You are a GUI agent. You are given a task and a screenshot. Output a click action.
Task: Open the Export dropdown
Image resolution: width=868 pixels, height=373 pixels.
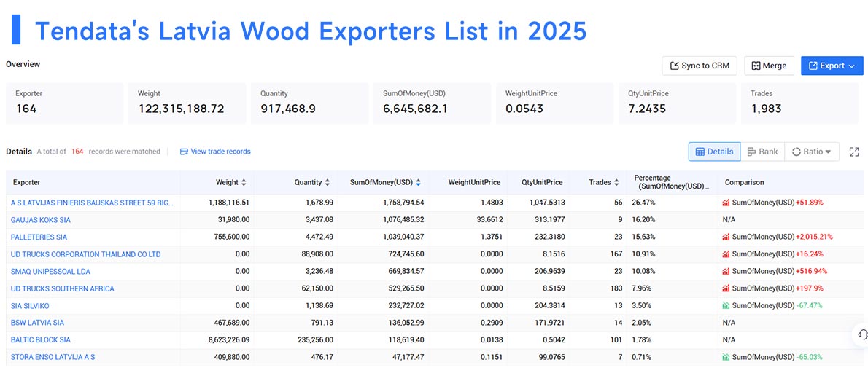coord(832,66)
